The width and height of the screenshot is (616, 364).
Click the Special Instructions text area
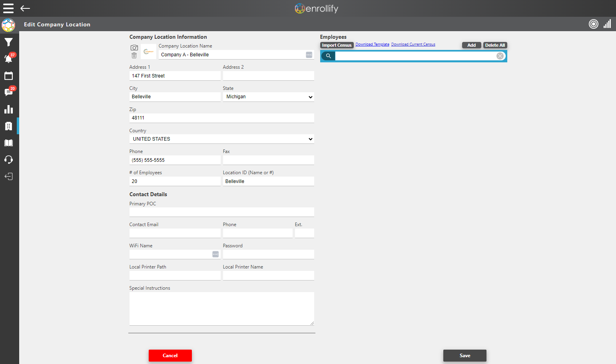(222, 309)
